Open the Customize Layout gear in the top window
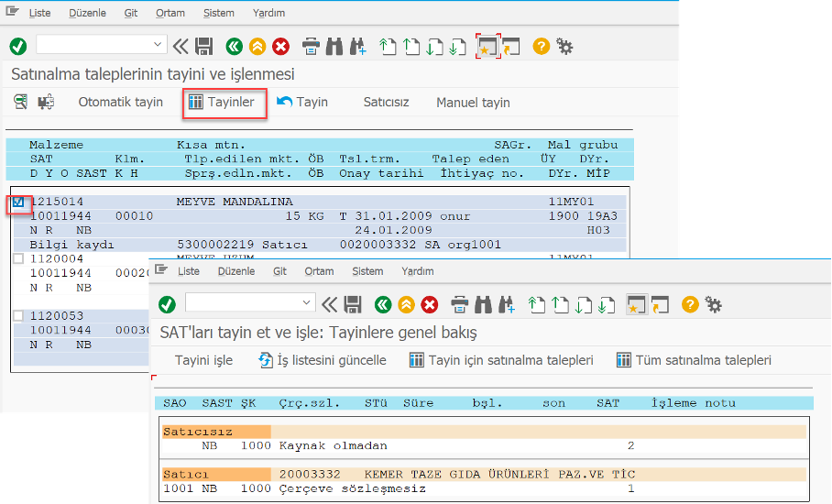Image resolution: width=832 pixels, height=504 pixels. coord(564,47)
